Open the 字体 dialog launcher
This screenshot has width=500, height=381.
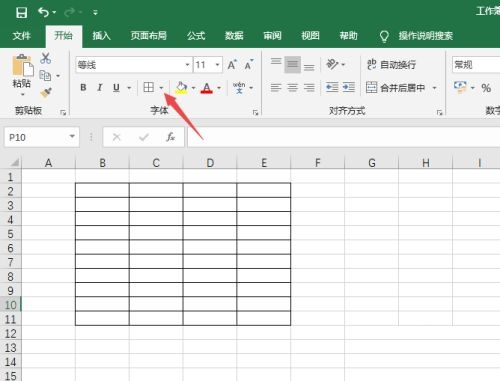pyautogui.click(x=256, y=113)
